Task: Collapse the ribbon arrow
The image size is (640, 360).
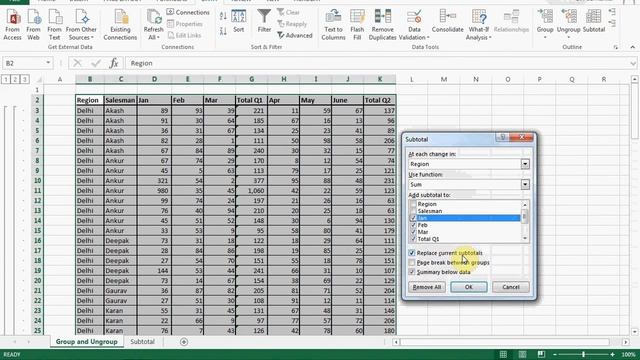Action: pyautogui.click(x=632, y=47)
